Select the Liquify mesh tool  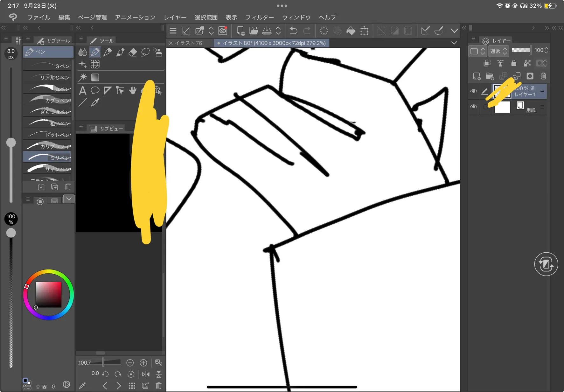pos(95,64)
